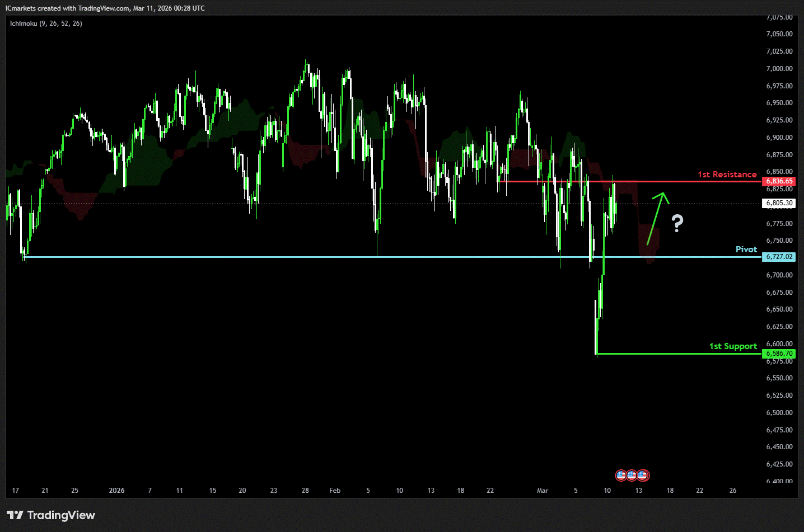Click the 6,500.00 level on the price axis
Screen dimensions: 804x532
tap(779, 413)
